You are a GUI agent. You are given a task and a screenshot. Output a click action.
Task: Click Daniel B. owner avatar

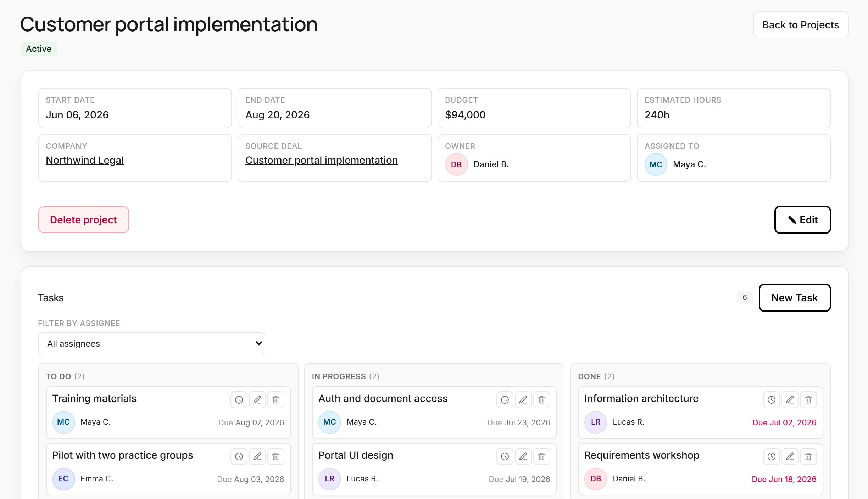(x=456, y=164)
